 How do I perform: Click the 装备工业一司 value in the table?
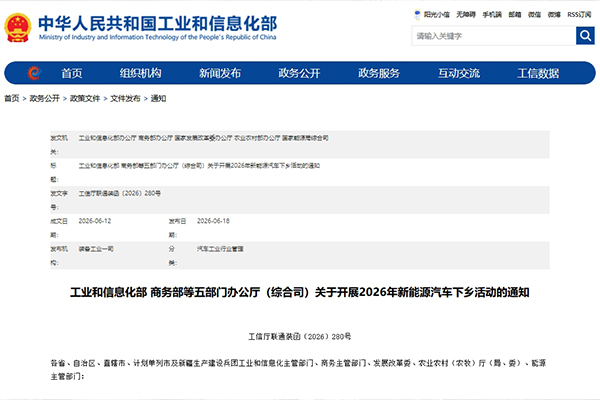(96, 249)
